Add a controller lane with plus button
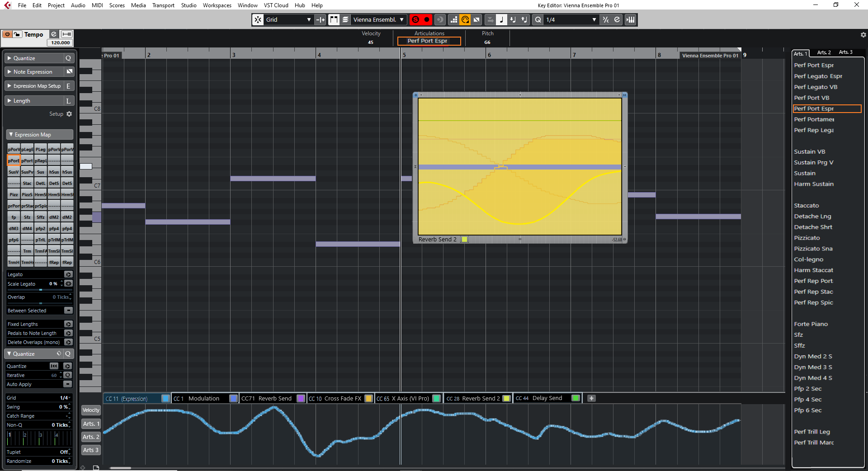 click(x=591, y=398)
